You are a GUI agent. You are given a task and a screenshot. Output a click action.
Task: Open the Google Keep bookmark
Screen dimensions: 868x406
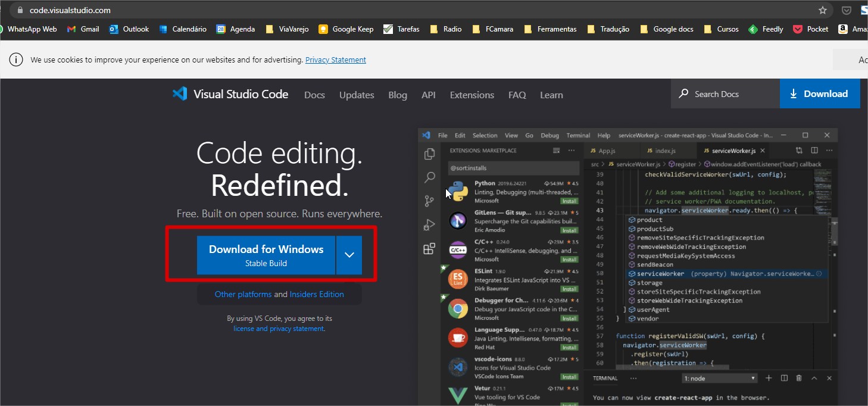click(x=346, y=29)
